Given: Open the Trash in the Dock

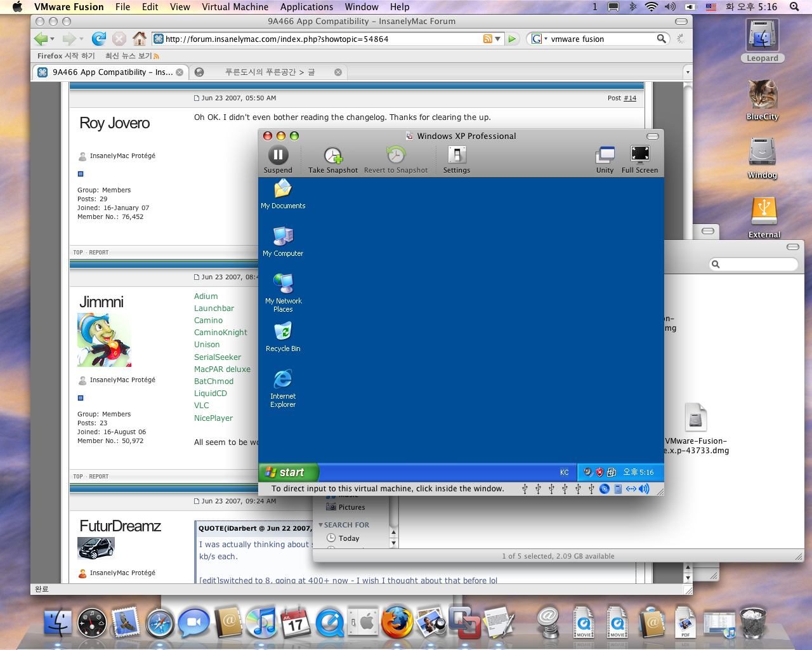Looking at the screenshot, I should (x=753, y=623).
